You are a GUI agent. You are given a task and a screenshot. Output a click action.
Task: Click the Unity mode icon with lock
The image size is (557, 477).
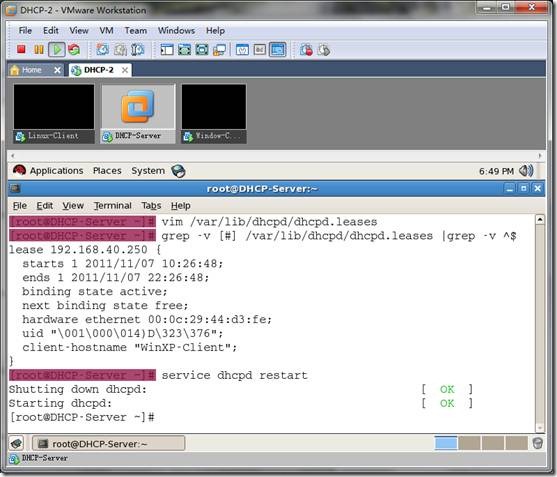[219, 50]
